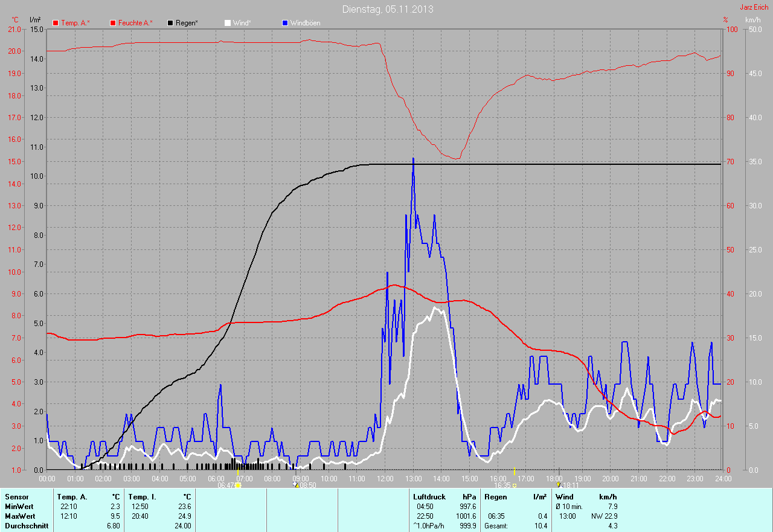Select the 'MaxWert' row label
The image size is (773, 532).
click(x=20, y=516)
